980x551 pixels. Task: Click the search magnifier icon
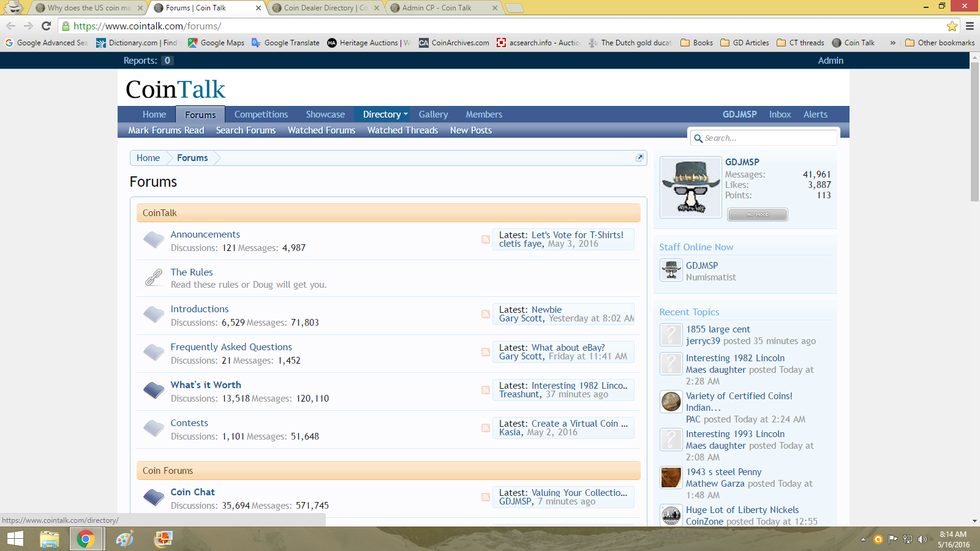(x=698, y=138)
